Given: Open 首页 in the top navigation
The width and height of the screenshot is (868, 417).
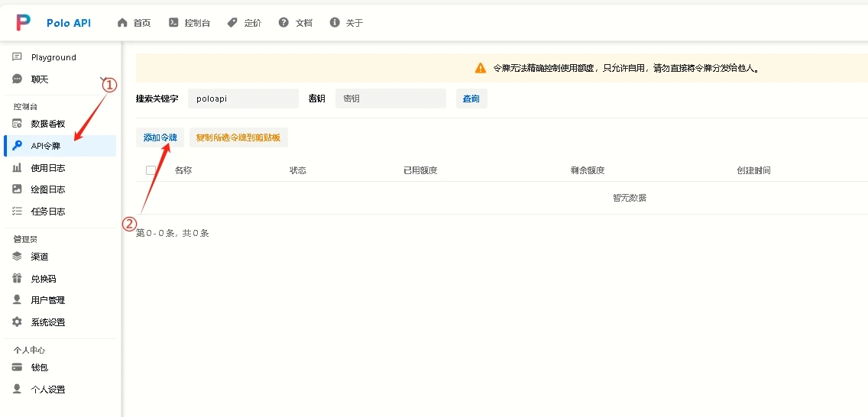Looking at the screenshot, I should [134, 23].
